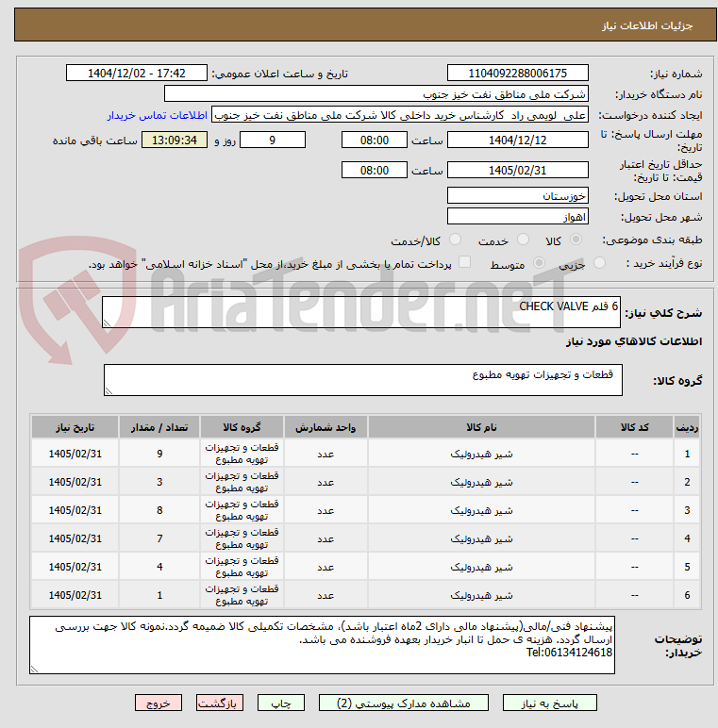Click quantity 1 in row 6
718x728 pixels.
(159, 595)
